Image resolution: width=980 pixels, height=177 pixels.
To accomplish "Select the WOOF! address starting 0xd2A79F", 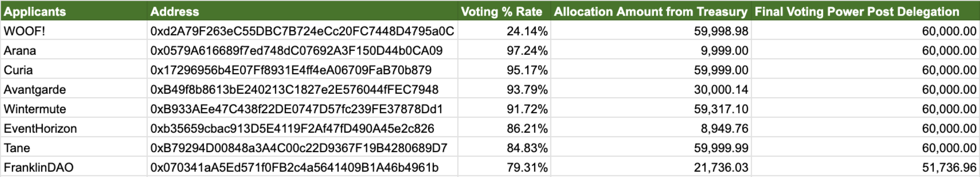I will click(302, 31).
